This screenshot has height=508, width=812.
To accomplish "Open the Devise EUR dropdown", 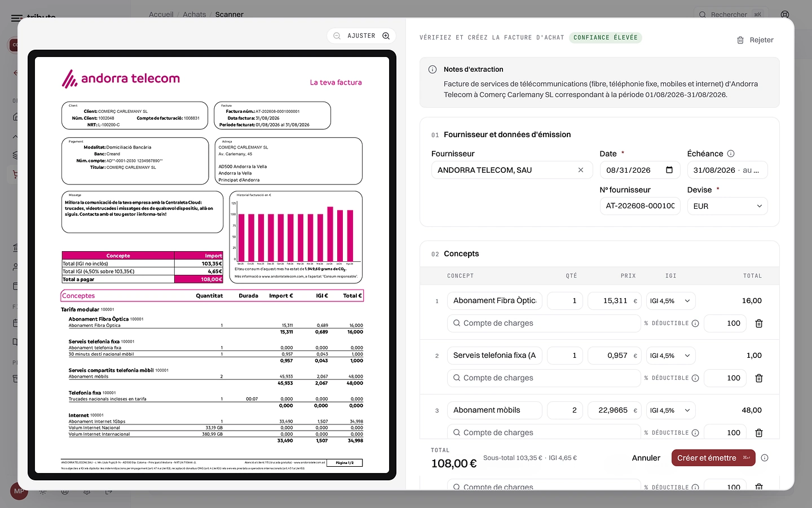I will pos(727,206).
